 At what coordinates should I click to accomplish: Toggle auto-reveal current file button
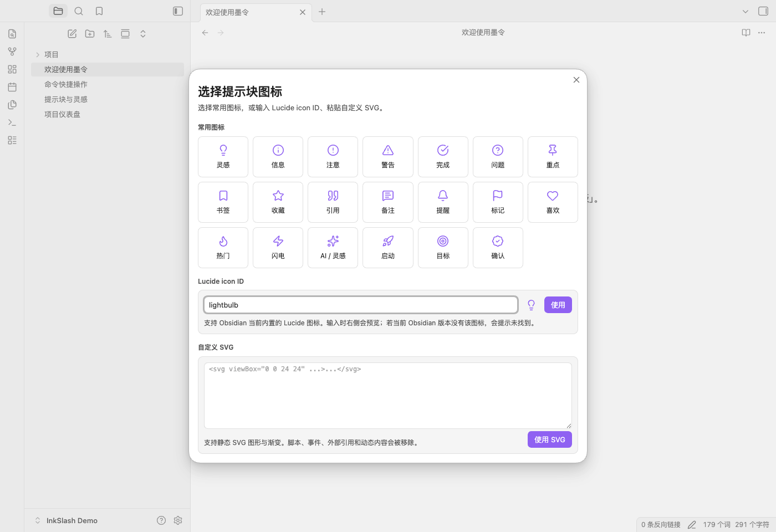(x=125, y=34)
